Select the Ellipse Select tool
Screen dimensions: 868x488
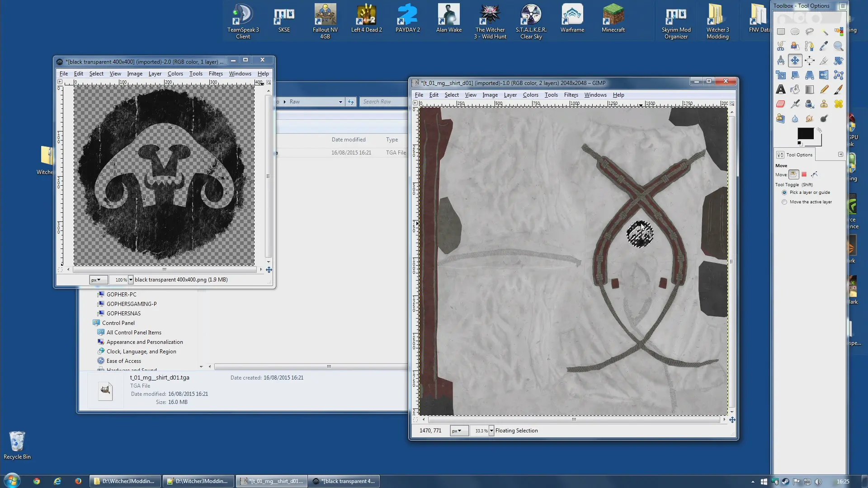[x=795, y=32]
